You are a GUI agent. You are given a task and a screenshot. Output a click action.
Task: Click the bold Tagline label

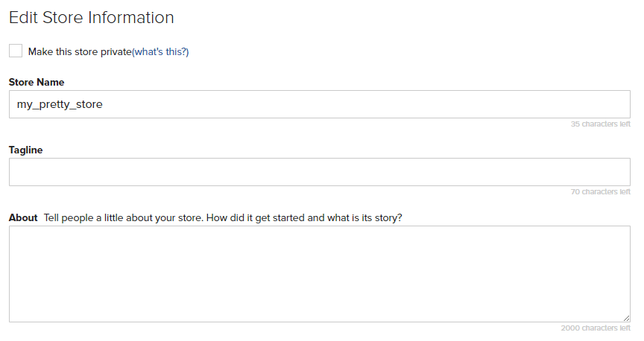click(25, 150)
